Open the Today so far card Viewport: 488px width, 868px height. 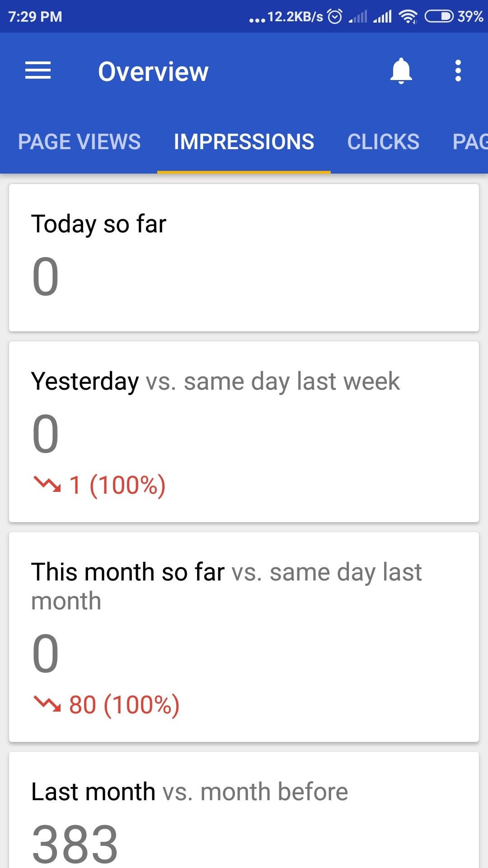244,258
